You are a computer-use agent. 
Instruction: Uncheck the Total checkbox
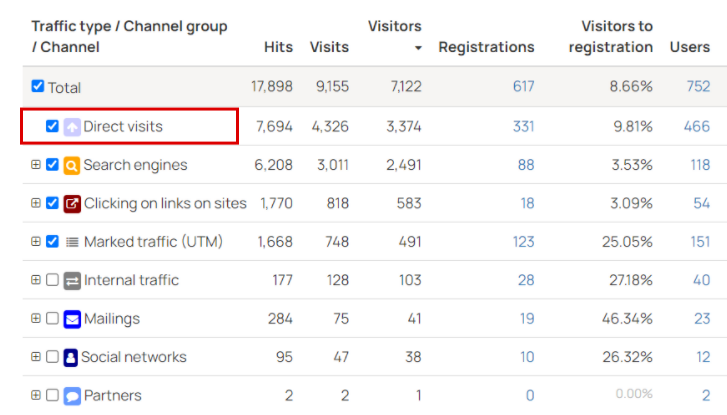tap(38, 86)
